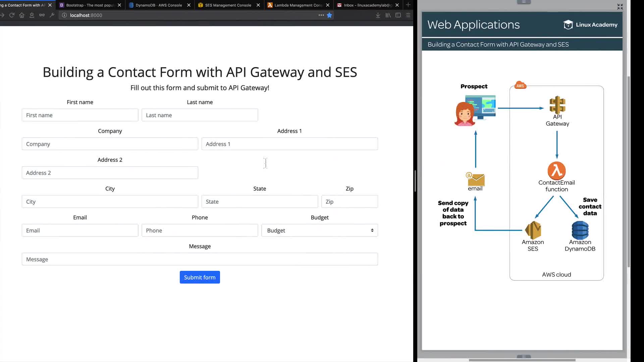Toggle the sidebar icon in the toolbar

pyautogui.click(x=398, y=15)
